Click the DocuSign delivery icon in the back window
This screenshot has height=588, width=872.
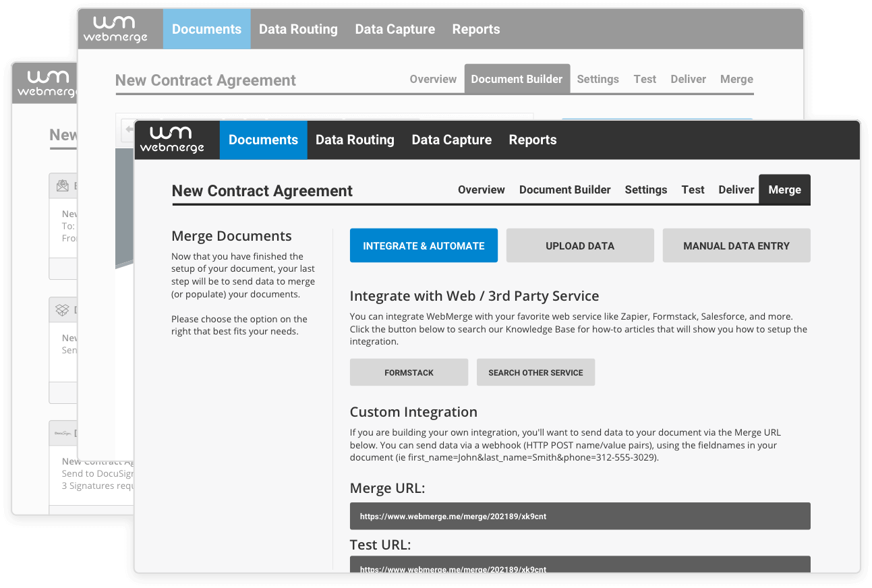pyautogui.click(x=63, y=433)
